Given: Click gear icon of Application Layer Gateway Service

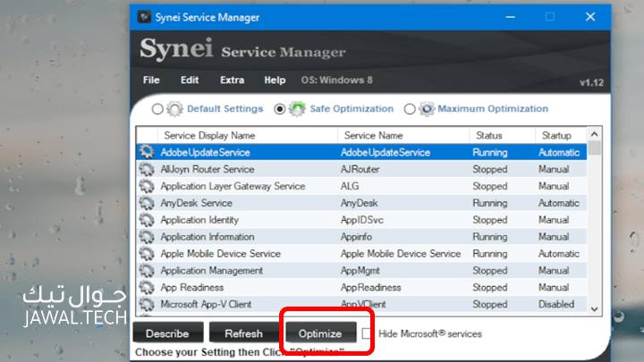Looking at the screenshot, I should click(147, 186).
